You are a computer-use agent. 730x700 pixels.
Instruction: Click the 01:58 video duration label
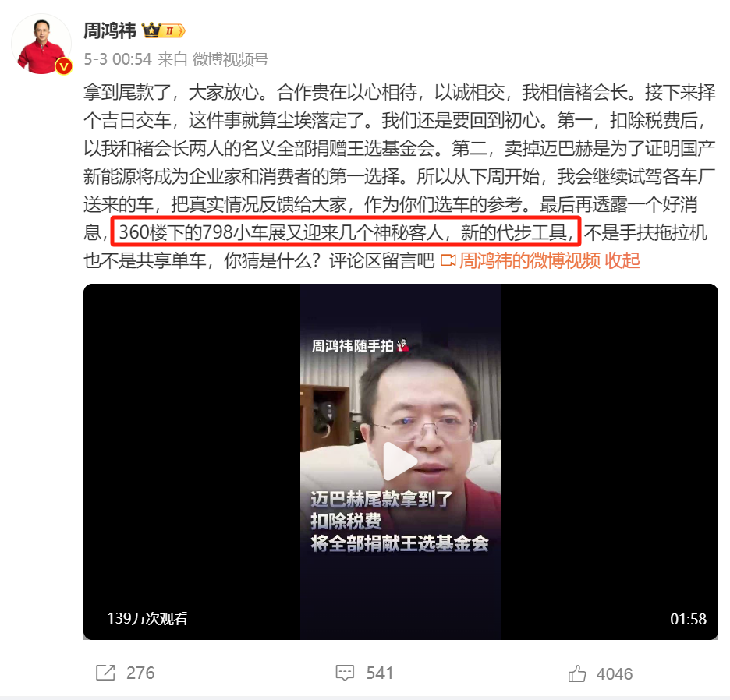tap(688, 619)
